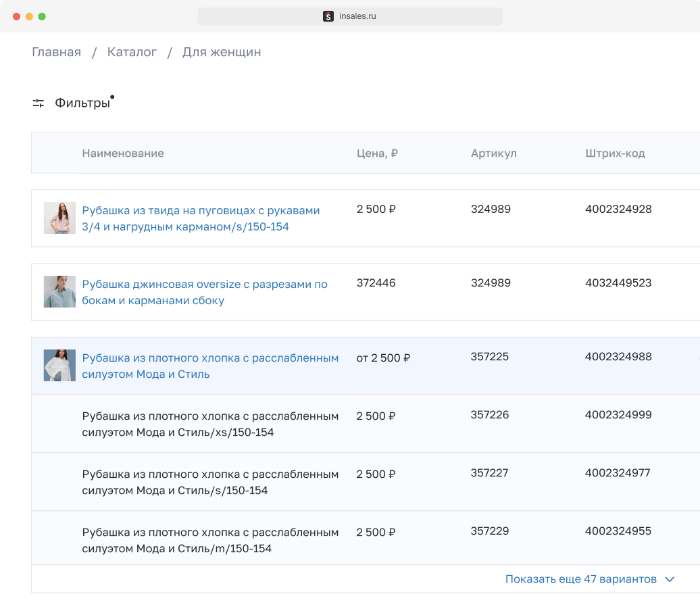This screenshot has height=611, width=700.
Task: Click the Цена, ₽ column header
Action: [376, 153]
